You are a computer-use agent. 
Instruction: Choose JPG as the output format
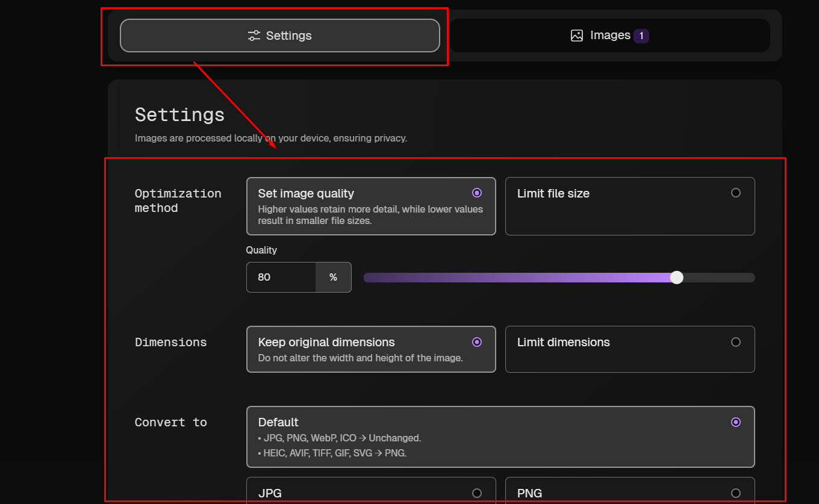(x=371, y=493)
